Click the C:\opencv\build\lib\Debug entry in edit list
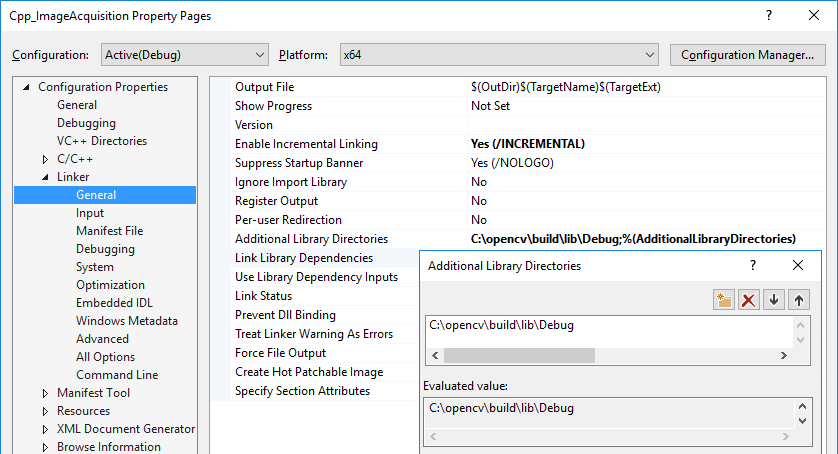The height and width of the screenshot is (454, 838). click(x=501, y=325)
